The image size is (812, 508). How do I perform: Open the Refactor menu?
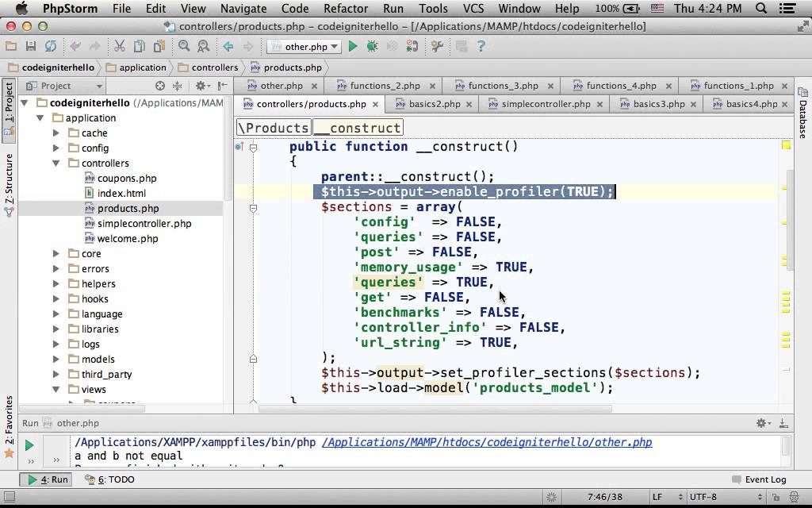tap(346, 8)
